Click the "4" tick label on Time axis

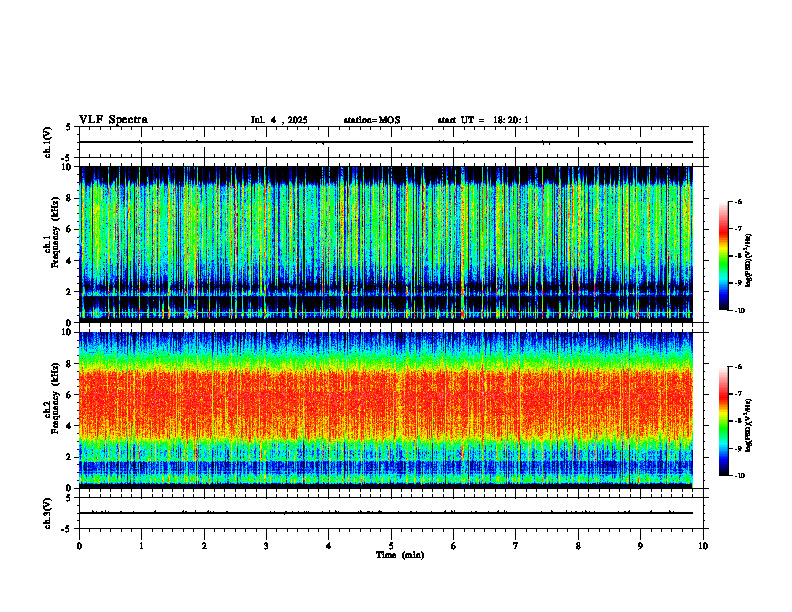coord(329,546)
